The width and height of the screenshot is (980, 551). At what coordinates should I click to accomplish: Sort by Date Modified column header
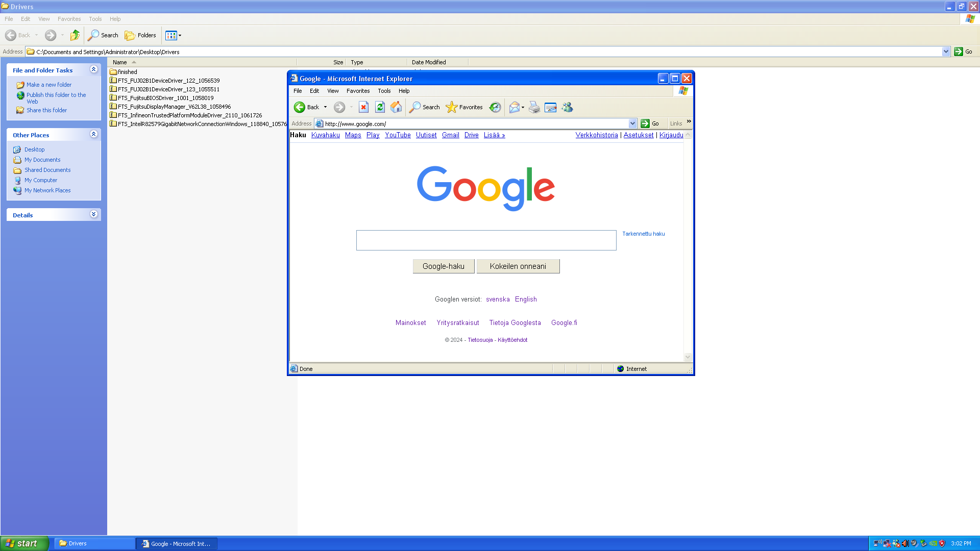coord(437,62)
